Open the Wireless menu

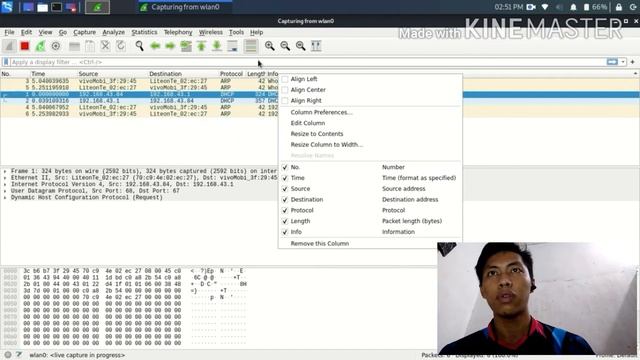coord(211,32)
